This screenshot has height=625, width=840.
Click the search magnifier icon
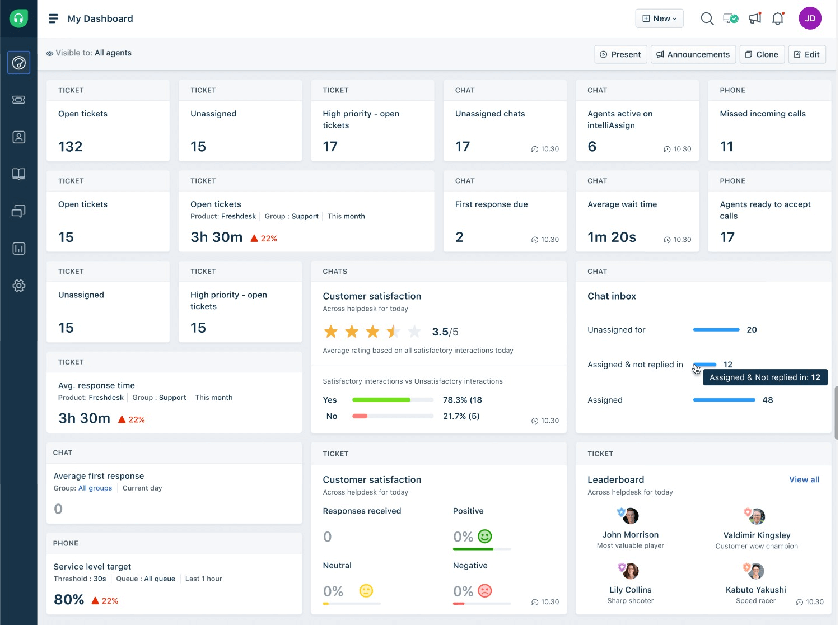pos(707,18)
